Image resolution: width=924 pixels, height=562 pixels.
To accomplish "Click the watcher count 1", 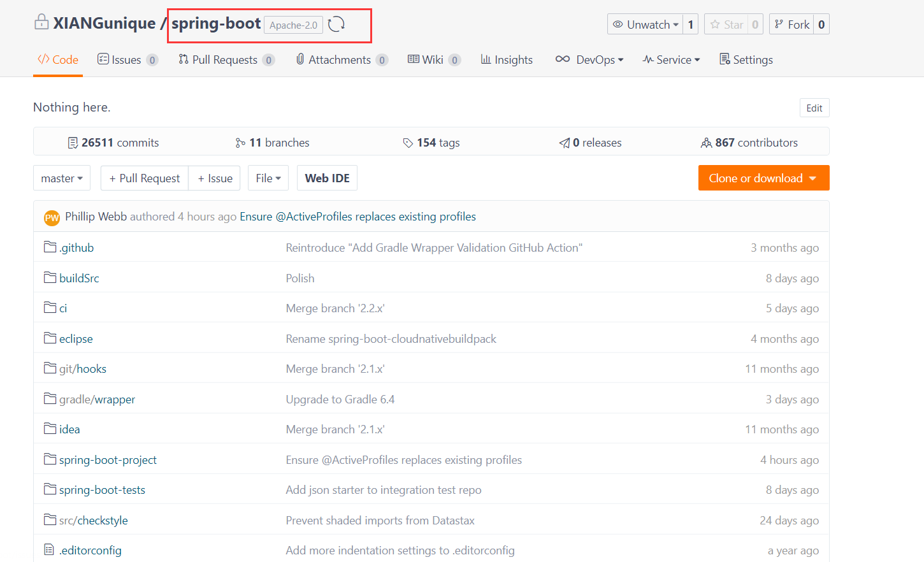I will pyautogui.click(x=691, y=24).
